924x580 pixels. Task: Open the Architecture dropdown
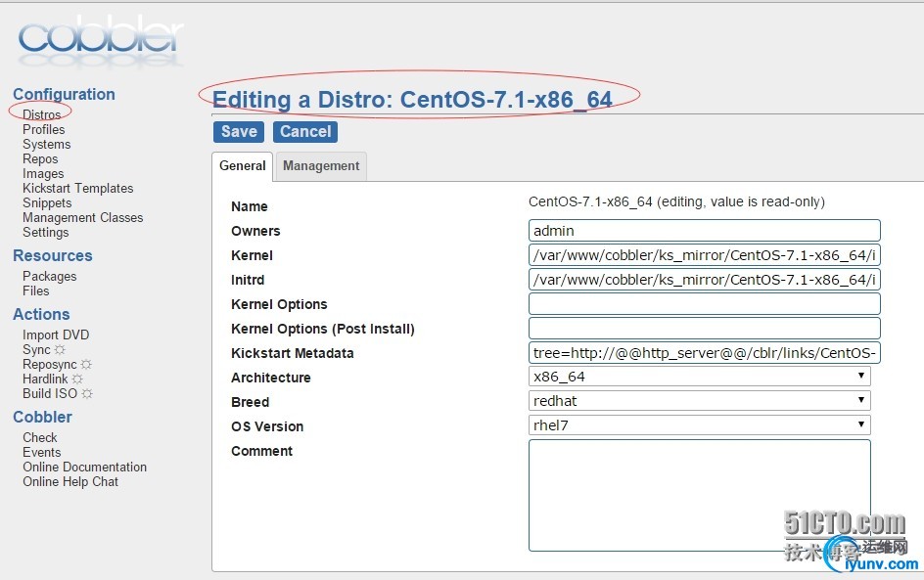point(699,377)
